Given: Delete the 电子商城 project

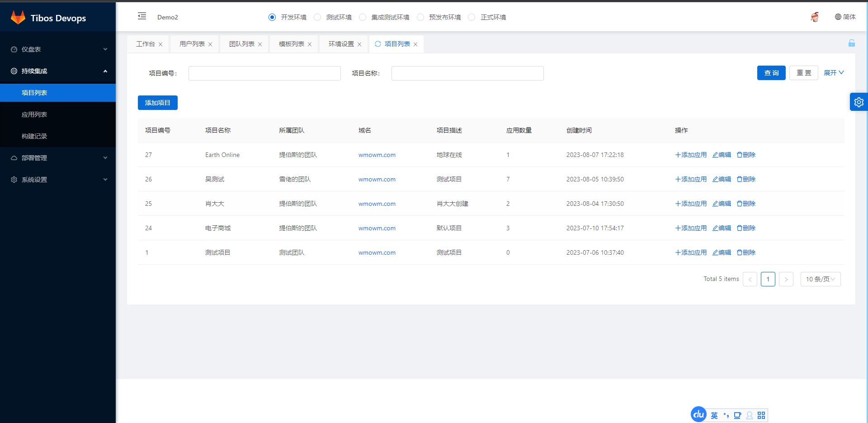Looking at the screenshot, I should pos(746,228).
